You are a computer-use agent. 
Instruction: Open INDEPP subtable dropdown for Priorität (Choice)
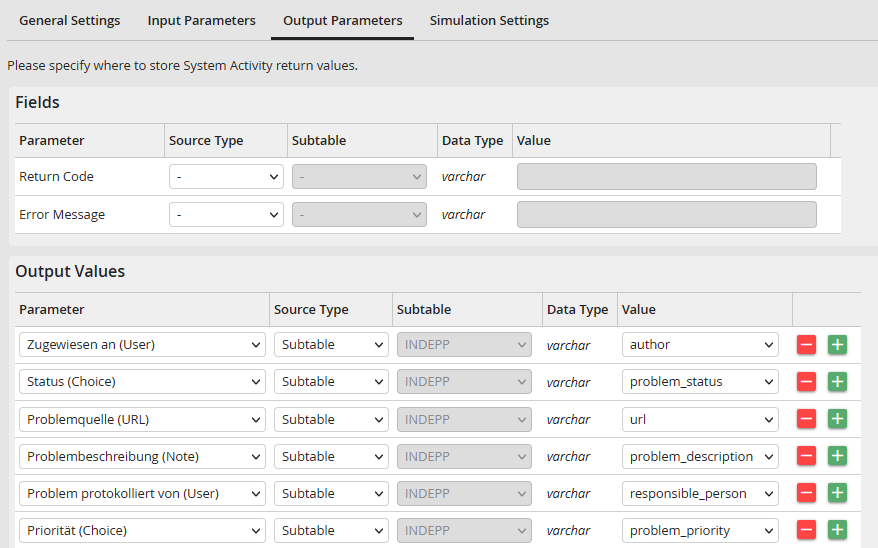point(465,530)
